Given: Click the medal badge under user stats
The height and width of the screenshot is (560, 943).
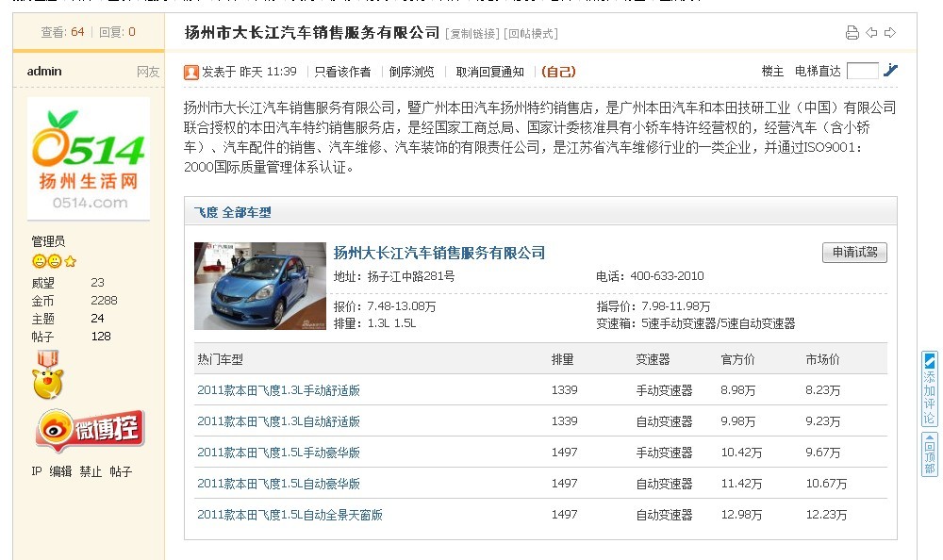Looking at the screenshot, I should click(x=47, y=374).
